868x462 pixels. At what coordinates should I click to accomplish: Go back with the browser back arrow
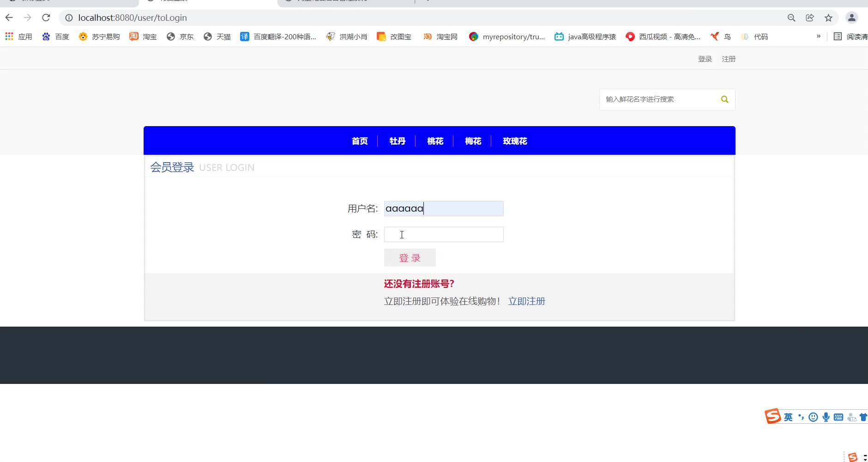click(9, 18)
